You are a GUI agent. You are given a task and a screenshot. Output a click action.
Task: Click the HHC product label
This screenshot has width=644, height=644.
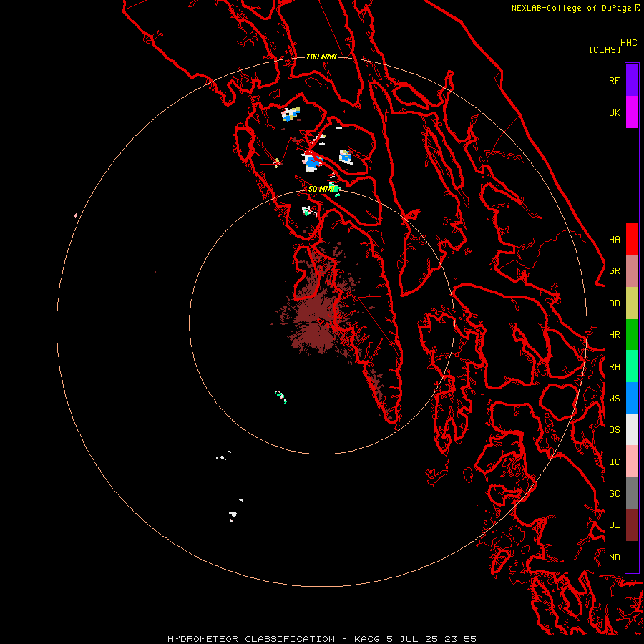pos(628,43)
